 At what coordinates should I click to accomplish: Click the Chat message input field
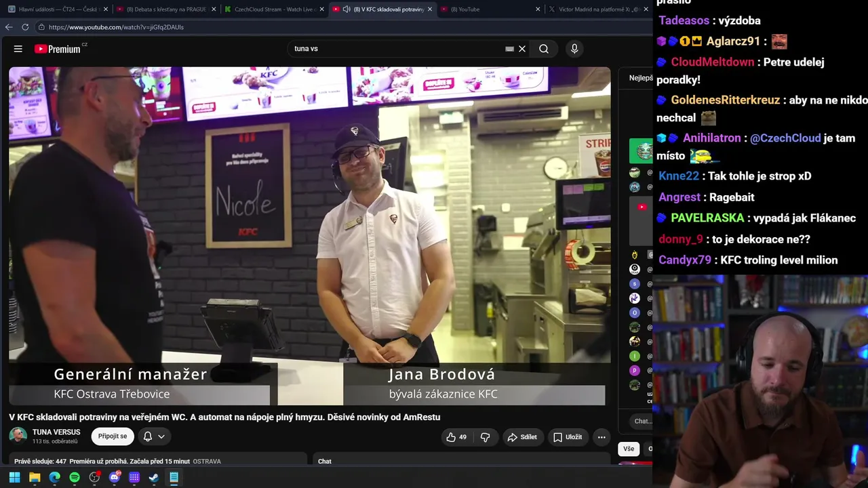pyautogui.click(x=642, y=421)
